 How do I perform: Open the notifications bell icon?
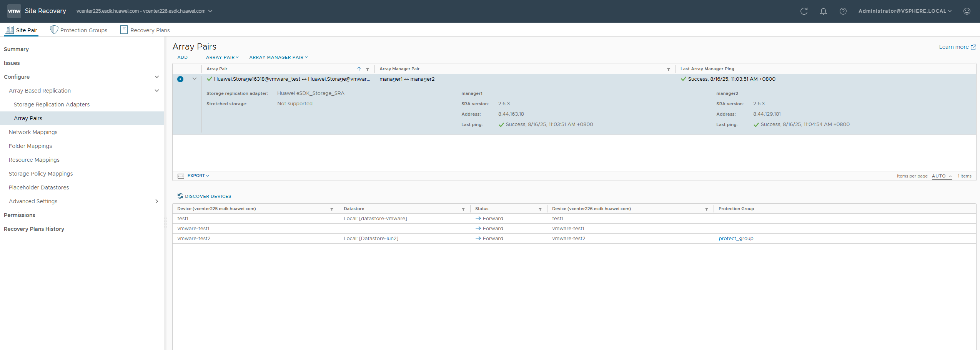point(823,11)
